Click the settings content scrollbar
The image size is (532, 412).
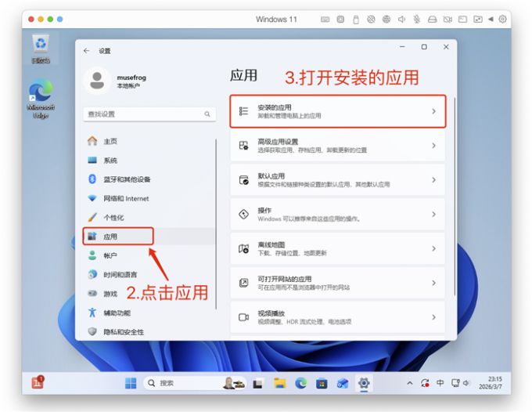pos(455,197)
